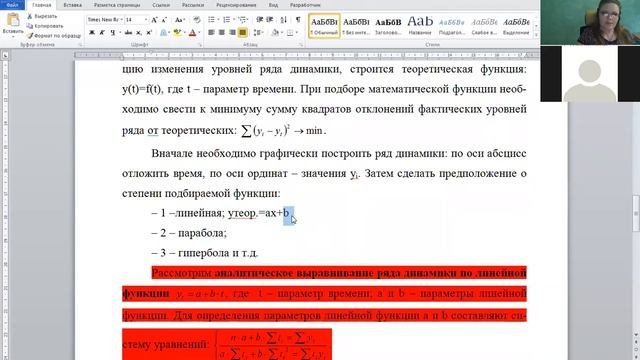This screenshot has width=640, height=360.
Task: Start a bulleted list
Action: click(x=211, y=20)
